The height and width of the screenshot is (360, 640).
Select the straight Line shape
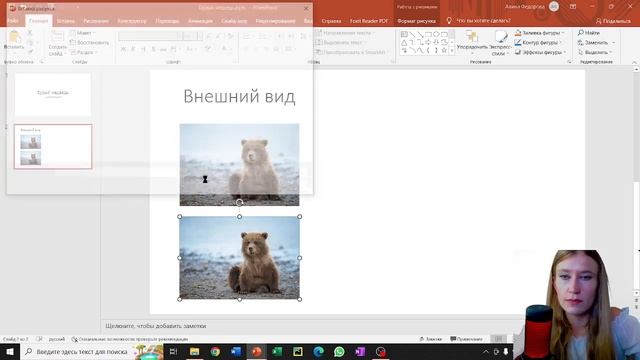[412, 35]
